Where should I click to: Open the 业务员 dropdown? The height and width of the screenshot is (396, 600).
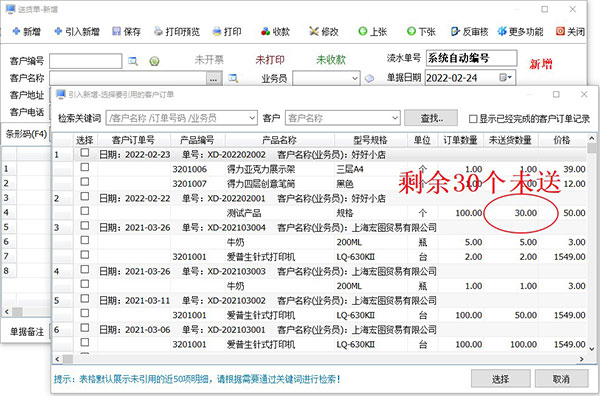point(355,78)
